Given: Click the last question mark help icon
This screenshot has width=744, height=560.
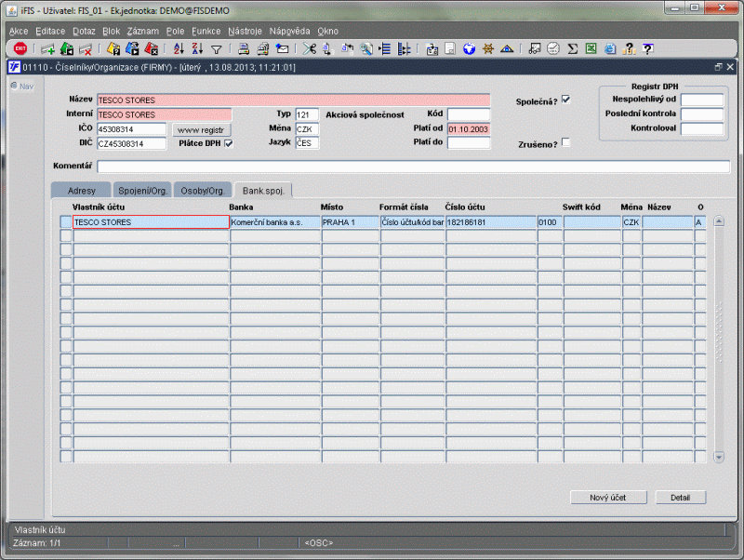Looking at the screenshot, I should 647,49.
